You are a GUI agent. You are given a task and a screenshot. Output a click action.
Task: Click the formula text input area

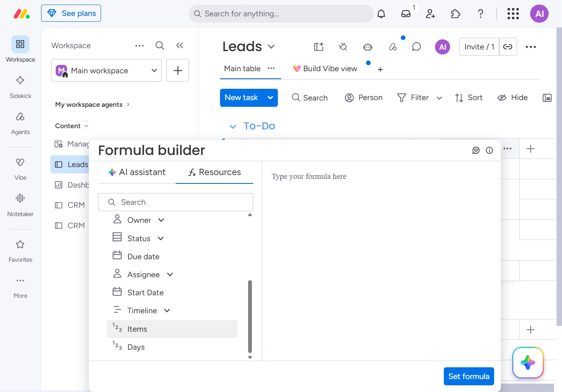[381, 260]
